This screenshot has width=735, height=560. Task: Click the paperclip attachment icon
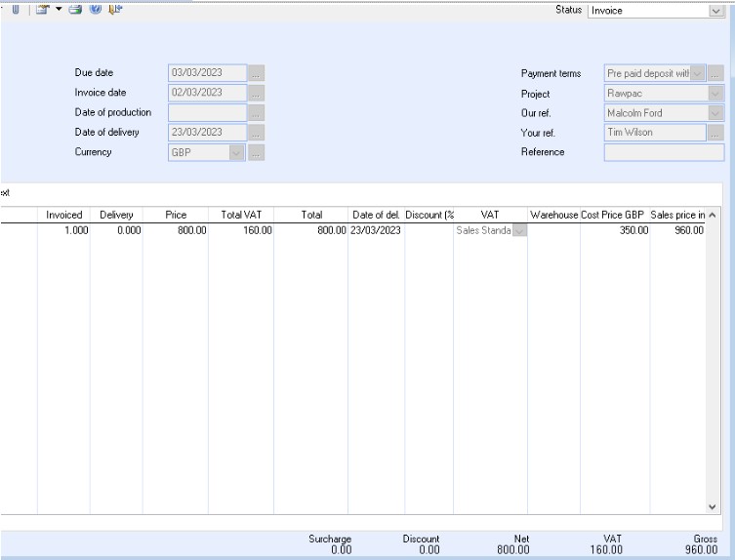coord(15,9)
